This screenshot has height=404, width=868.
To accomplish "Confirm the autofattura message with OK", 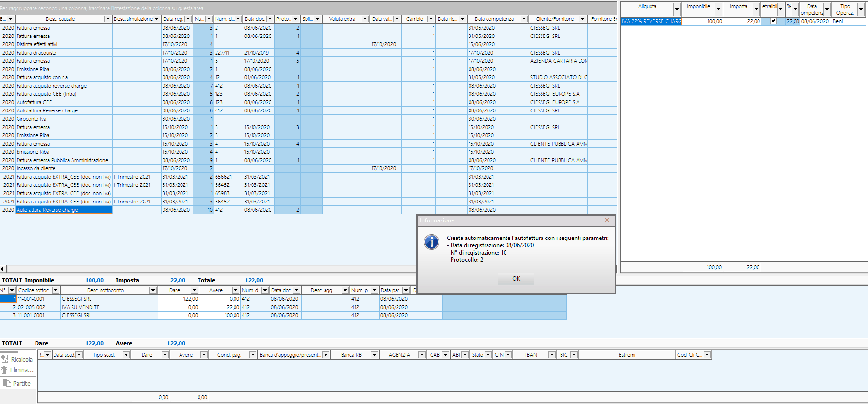I will coord(516,279).
